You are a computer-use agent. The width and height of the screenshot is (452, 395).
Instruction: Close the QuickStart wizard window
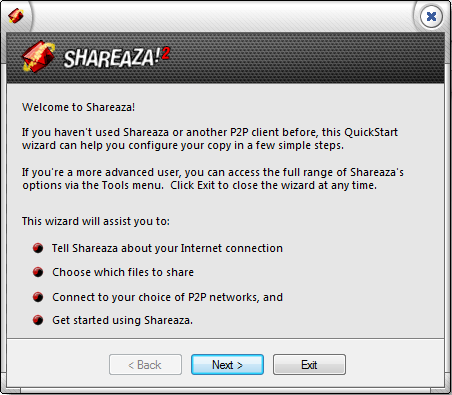pyautogui.click(x=431, y=16)
